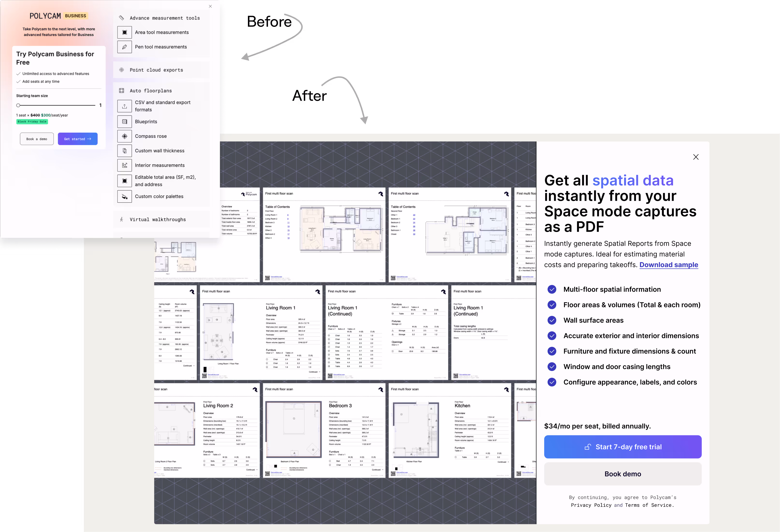Image resolution: width=780 pixels, height=532 pixels.
Task: Expand the Virtual walkthroughs section
Action: 157,220
